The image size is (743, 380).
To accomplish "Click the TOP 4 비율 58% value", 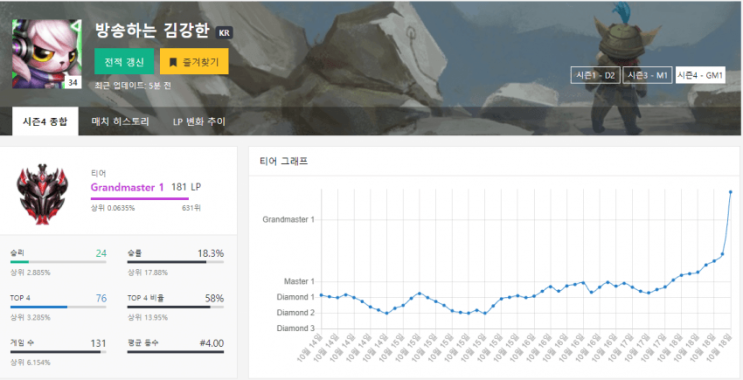I will coord(214,299).
